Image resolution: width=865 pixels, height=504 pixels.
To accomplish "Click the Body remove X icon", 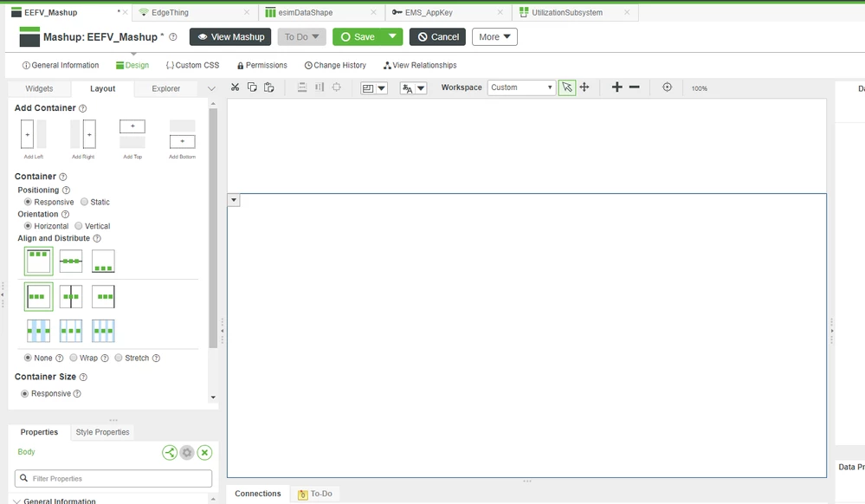I will 204,453.
